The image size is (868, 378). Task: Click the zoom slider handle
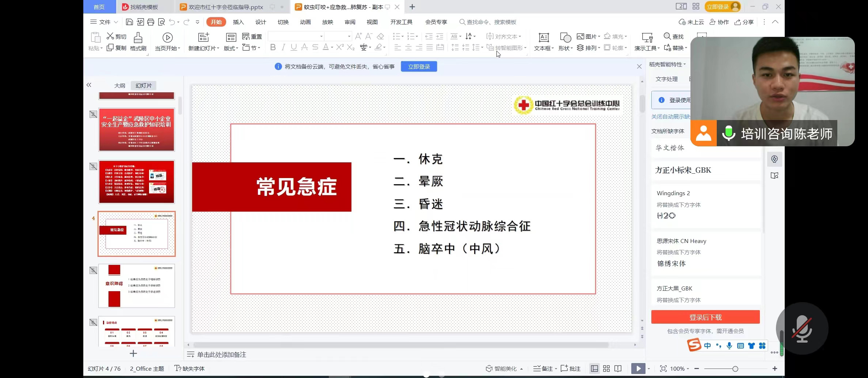pyautogui.click(x=735, y=369)
